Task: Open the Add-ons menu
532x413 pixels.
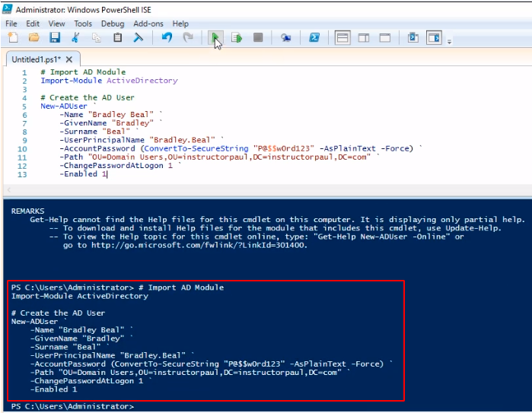Action: [148, 24]
